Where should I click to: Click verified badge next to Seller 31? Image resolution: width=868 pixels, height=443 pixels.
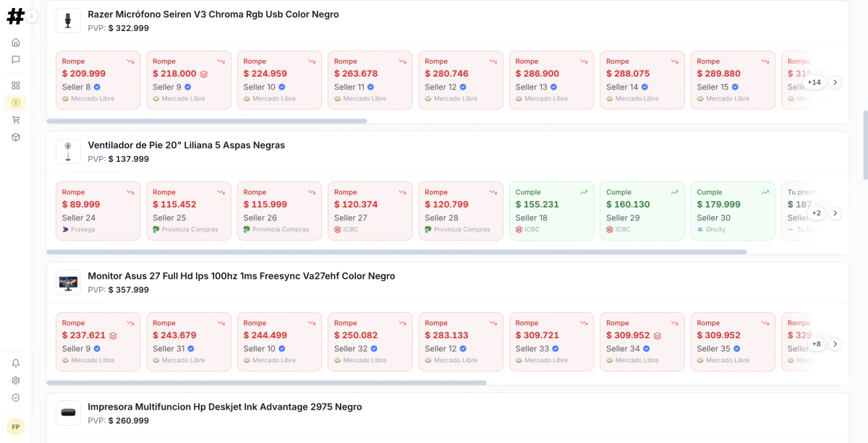pos(191,348)
